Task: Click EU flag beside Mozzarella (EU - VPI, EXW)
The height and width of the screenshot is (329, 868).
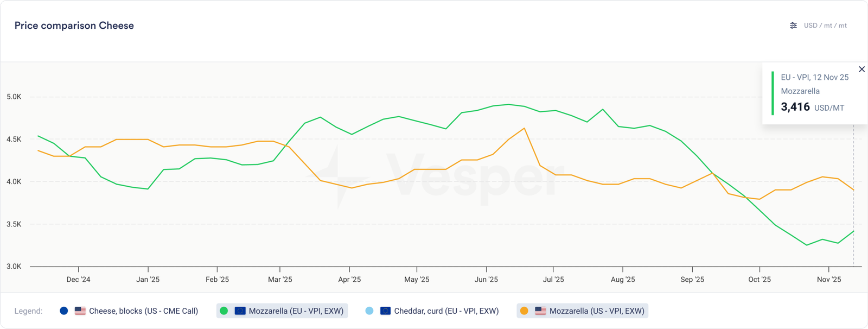Action: click(240, 311)
